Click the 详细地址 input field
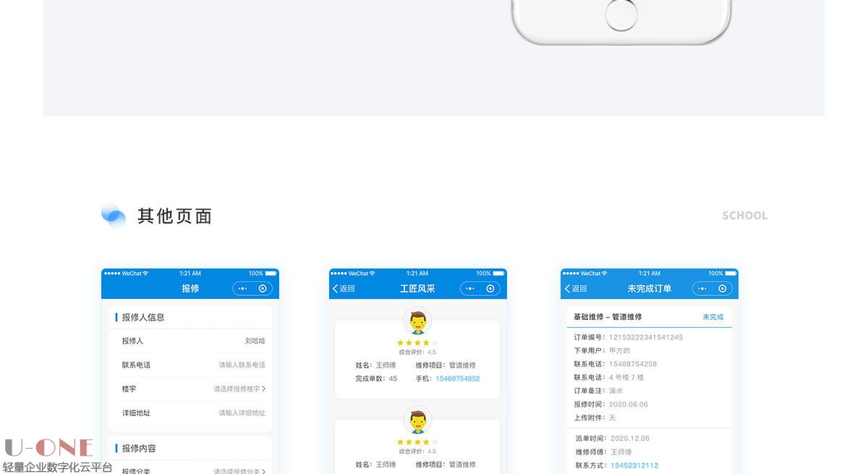This screenshot has width=868, height=474. (x=242, y=412)
